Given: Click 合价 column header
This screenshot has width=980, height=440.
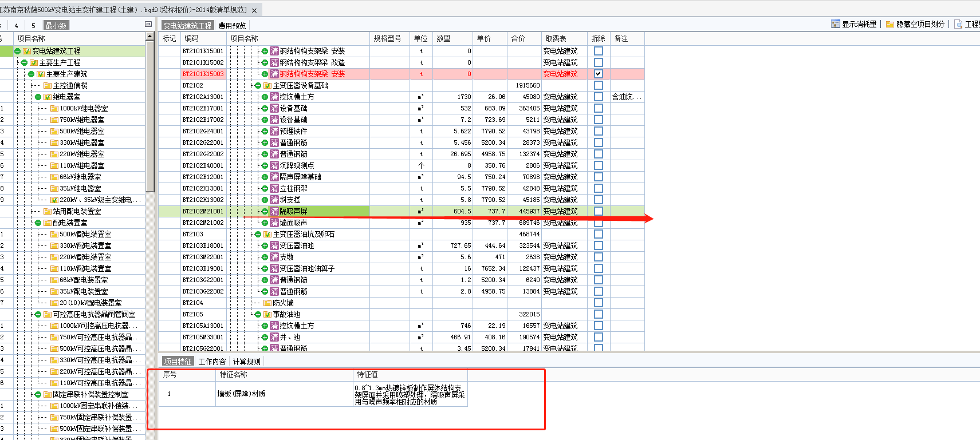Looking at the screenshot, I should point(524,38).
